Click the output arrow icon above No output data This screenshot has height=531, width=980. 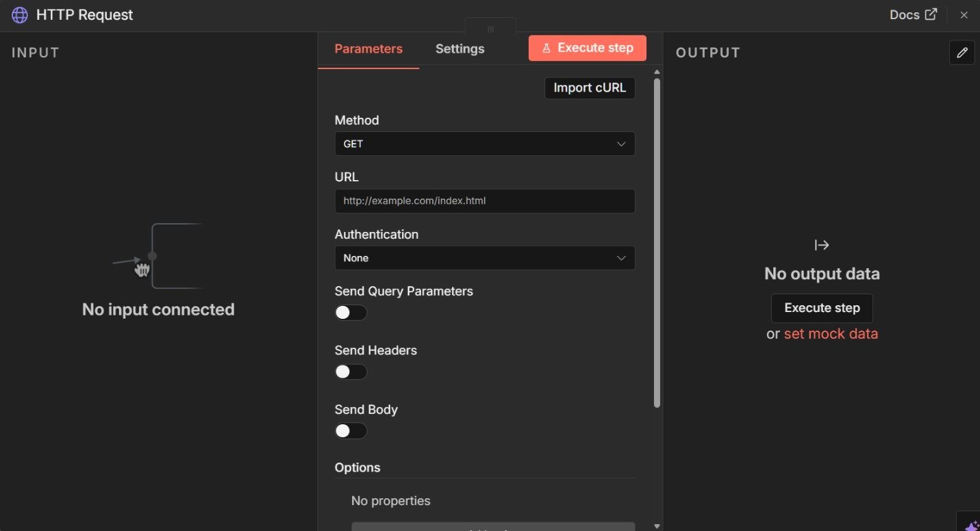pyautogui.click(x=822, y=245)
